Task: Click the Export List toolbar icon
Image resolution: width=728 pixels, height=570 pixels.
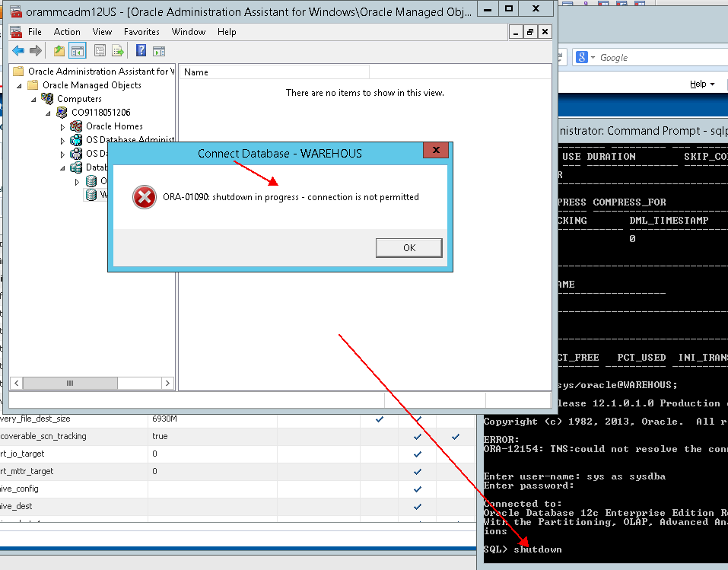Action: (x=118, y=51)
